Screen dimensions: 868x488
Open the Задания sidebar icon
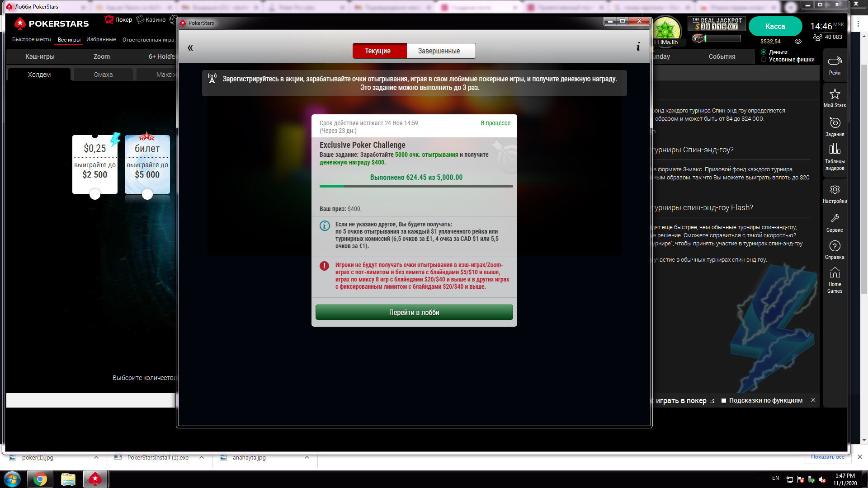pos(835,127)
